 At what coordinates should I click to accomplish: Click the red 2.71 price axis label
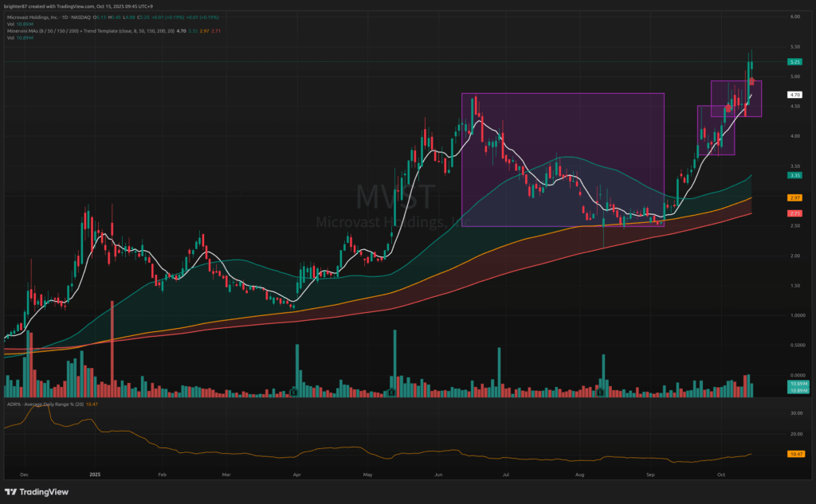(794, 213)
